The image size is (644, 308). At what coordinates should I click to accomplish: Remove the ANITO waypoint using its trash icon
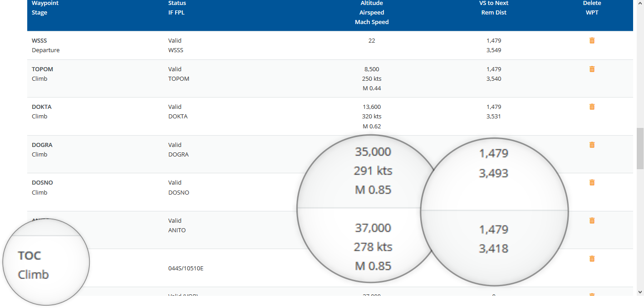click(x=592, y=220)
